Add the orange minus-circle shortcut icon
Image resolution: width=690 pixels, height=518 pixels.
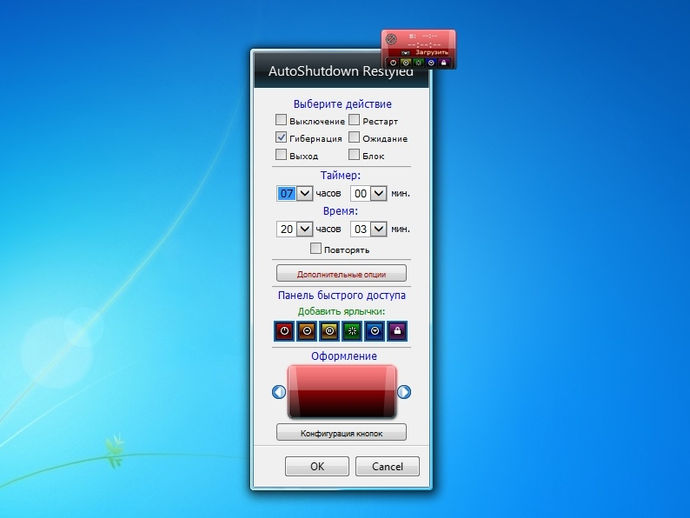tap(307, 331)
